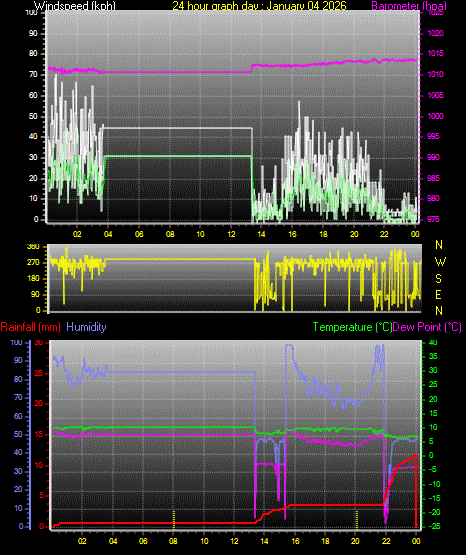This screenshot has height=555, width=466.
Task: Click yellow dotted marker at hour 08
Action: pyautogui.click(x=174, y=520)
